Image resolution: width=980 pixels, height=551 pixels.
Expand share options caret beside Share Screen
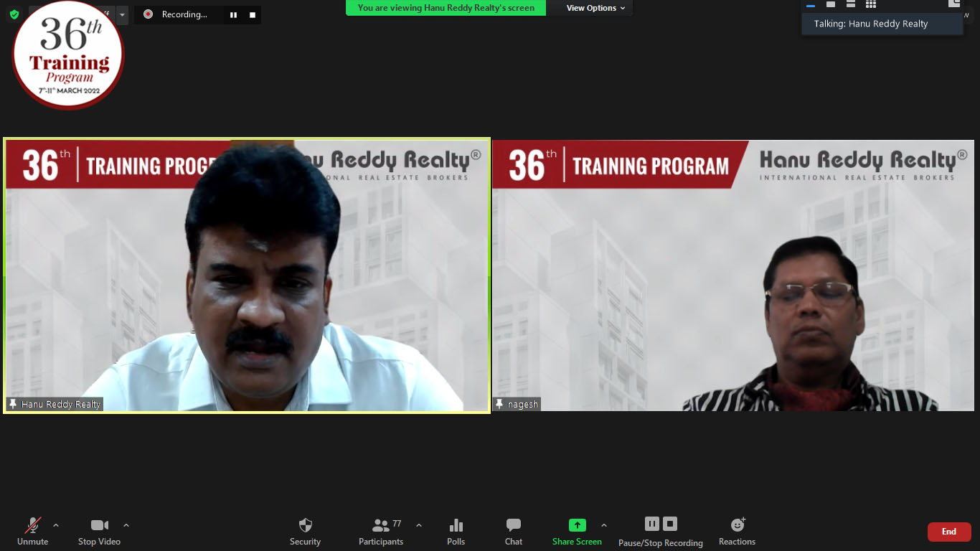click(604, 525)
